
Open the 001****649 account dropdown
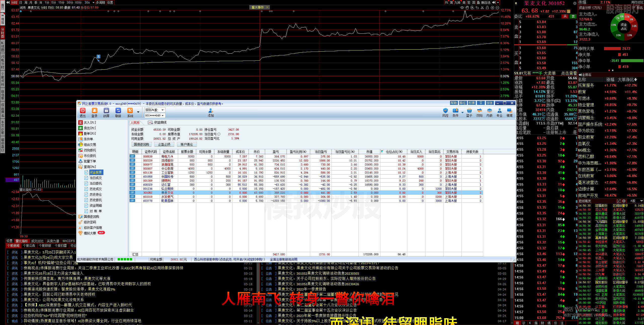point(155,115)
